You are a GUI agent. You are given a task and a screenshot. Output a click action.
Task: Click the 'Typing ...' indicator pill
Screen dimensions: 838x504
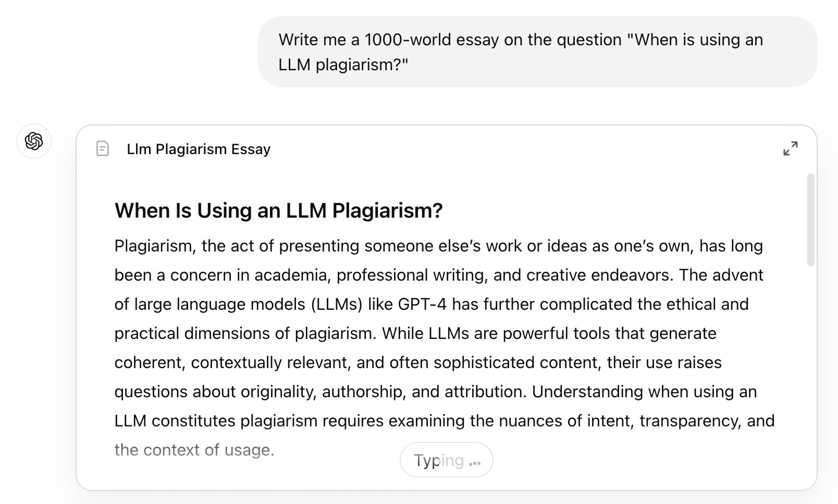click(446, 460)
